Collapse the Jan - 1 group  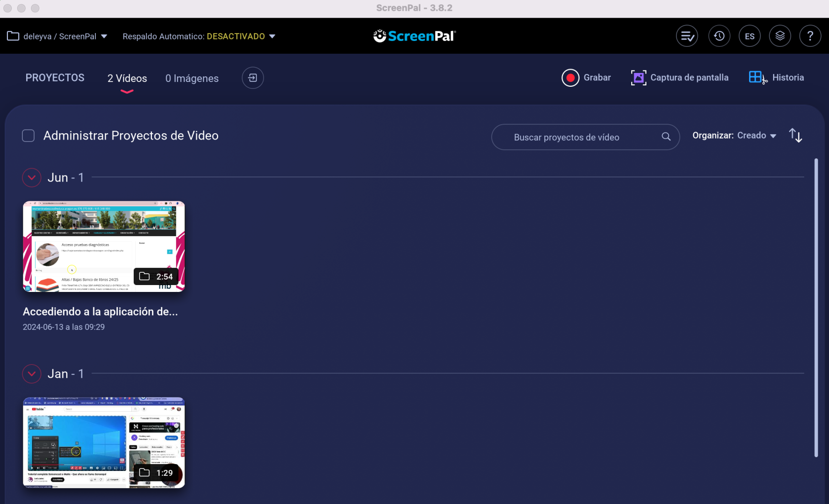[x=32, y=374]
